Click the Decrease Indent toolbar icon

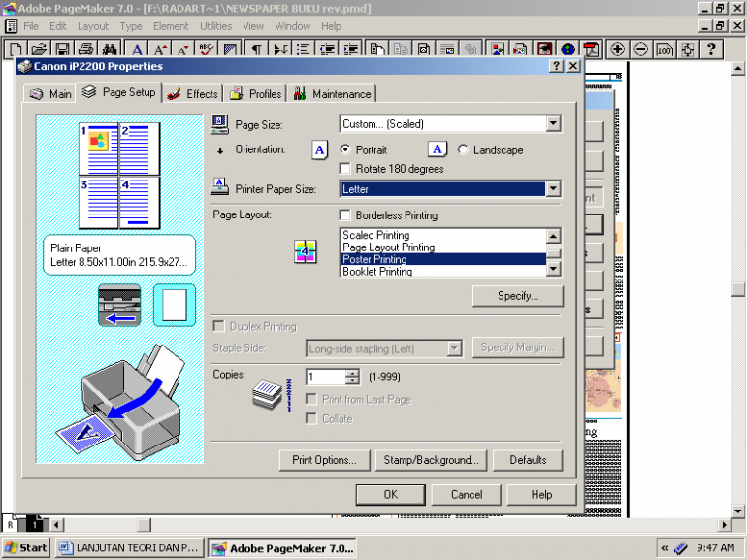[x=326, y=49]
